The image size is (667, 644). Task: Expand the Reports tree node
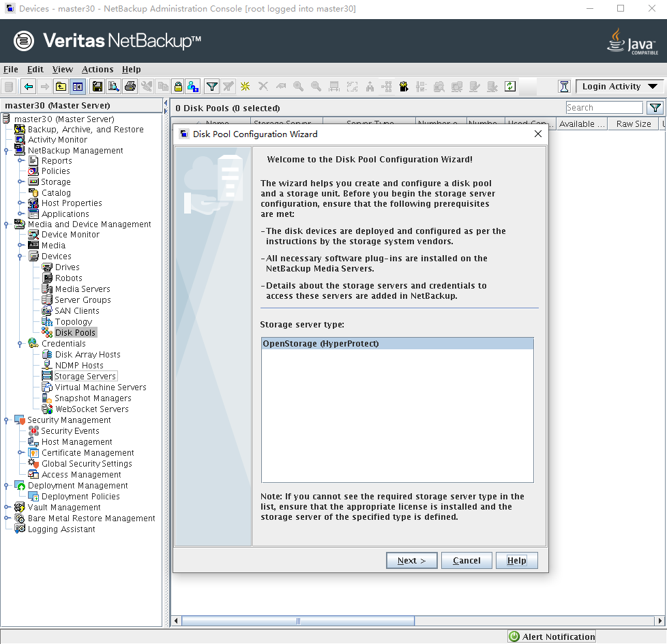tap(21, 160)
